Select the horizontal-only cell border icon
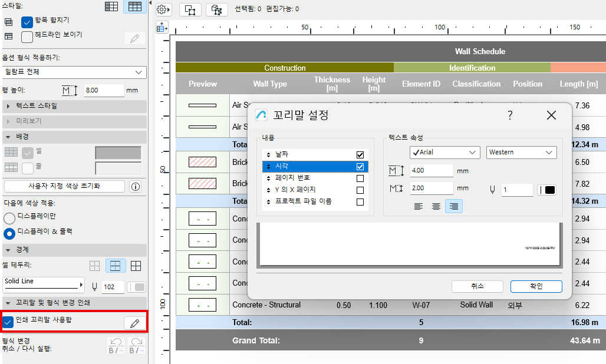 (116, 266)
